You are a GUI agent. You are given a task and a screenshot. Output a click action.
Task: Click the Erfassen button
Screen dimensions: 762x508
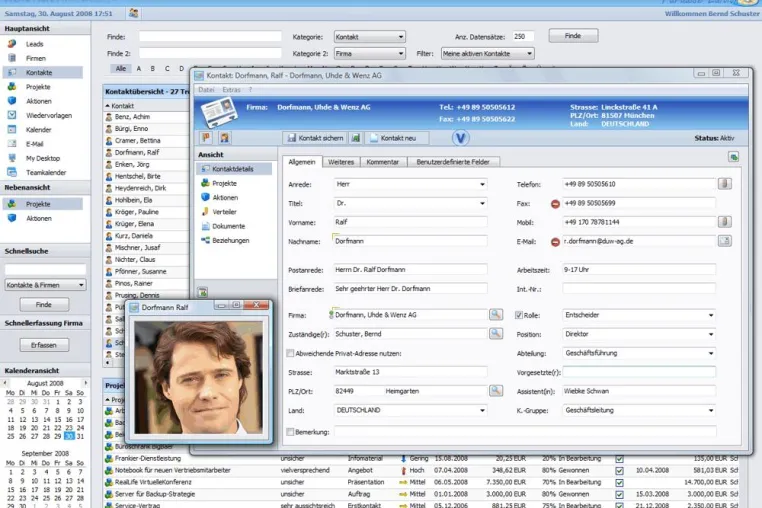pyautogui.click(x=44, y=345)
